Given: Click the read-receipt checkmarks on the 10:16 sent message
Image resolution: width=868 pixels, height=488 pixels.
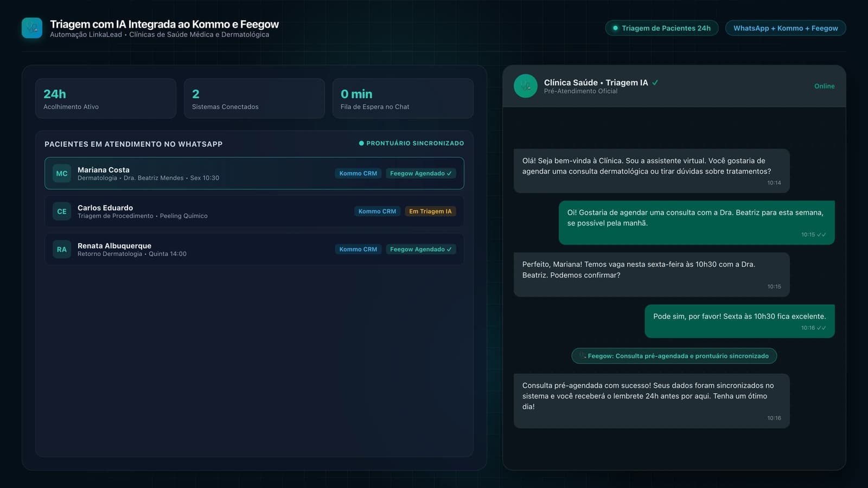Looking at the screenshot, I should click(821, 328).
